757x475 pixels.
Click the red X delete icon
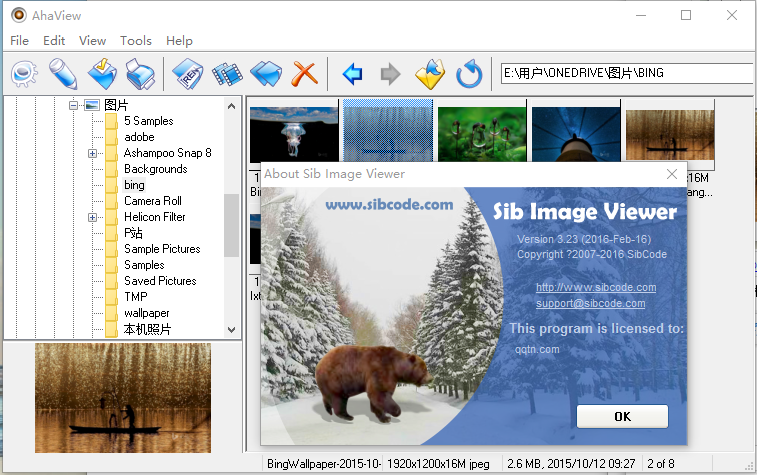tap(303, 73)
